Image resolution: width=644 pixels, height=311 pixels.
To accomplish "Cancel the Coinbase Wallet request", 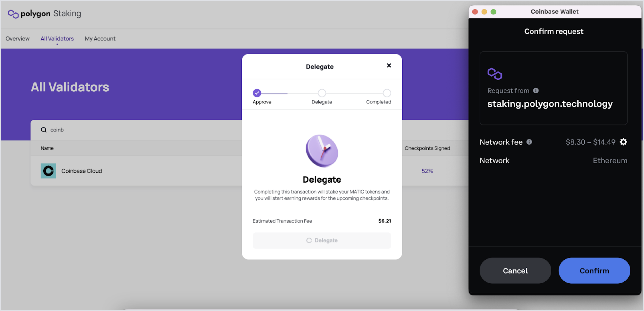I will pyautogui.click(x=515, y=271).
